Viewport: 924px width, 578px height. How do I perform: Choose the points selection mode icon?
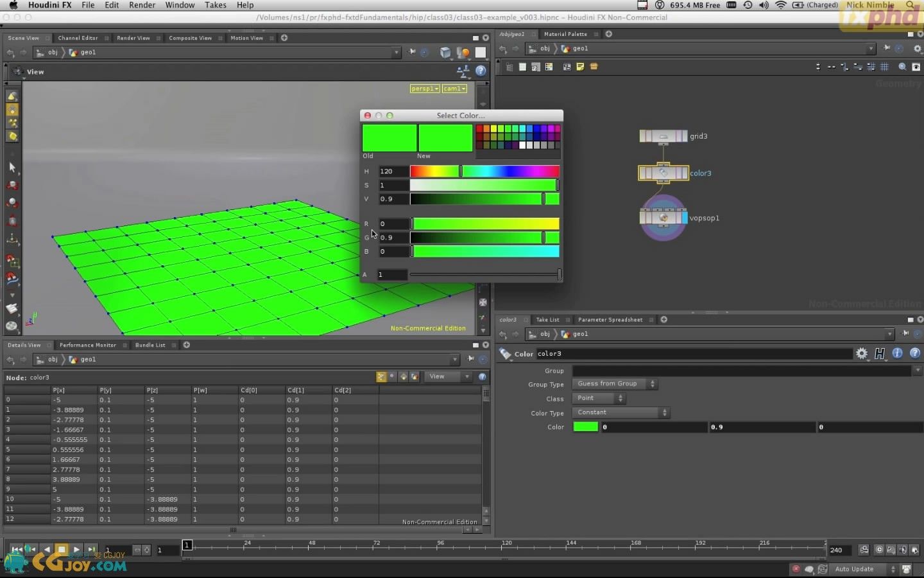tap(12, 123)
